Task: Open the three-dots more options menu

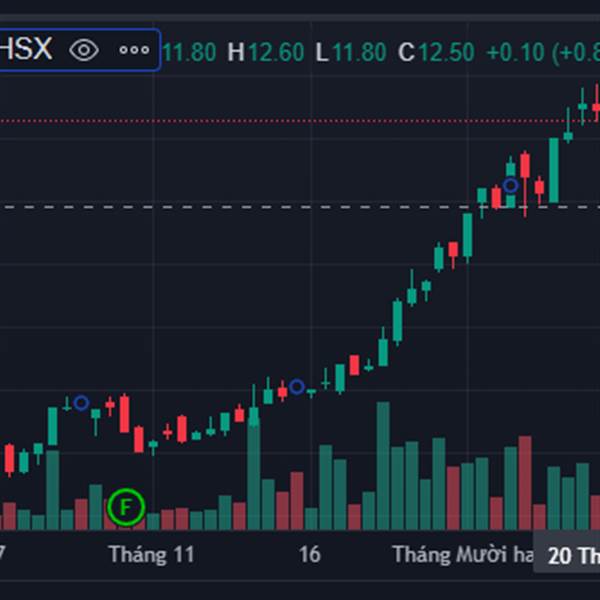Action: pos(134,50)
